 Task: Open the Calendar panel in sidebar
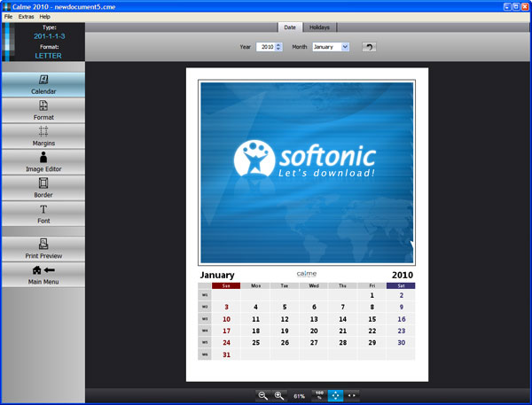pos(43,84)
